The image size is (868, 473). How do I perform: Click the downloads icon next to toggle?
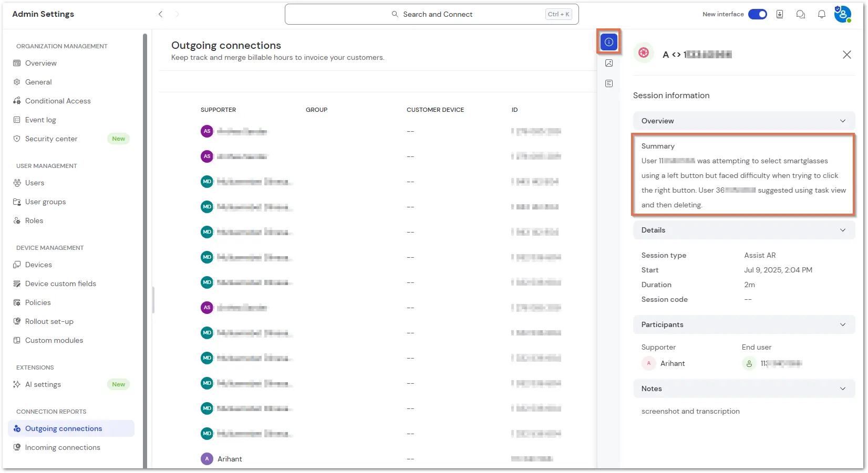point(780,14)
